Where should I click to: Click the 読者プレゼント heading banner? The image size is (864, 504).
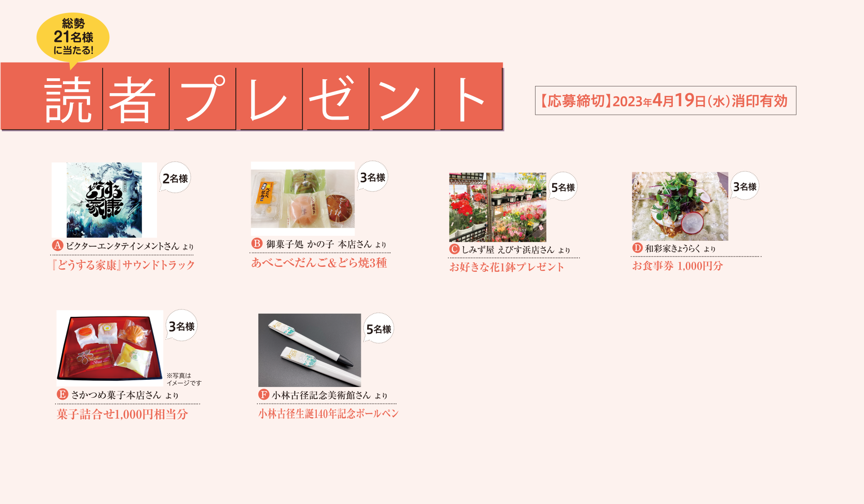252,96
